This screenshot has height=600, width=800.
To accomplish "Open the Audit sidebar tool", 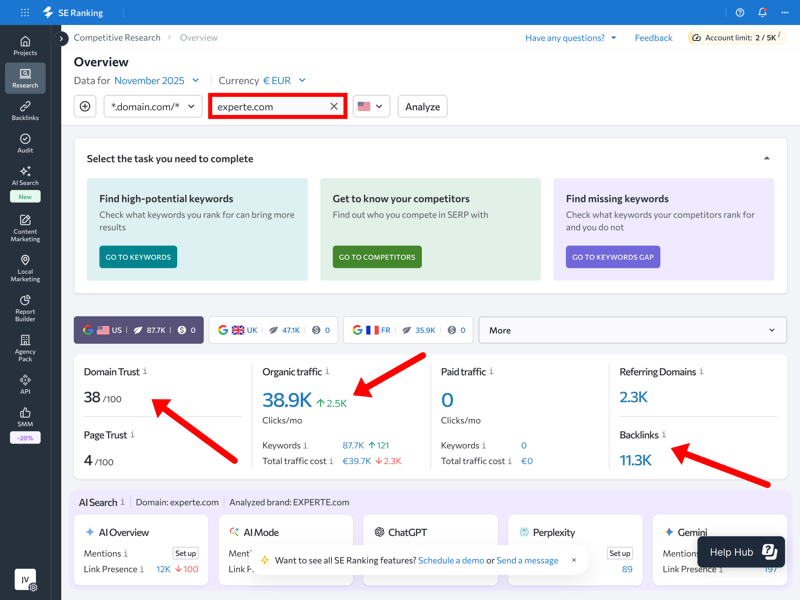I will tap(25, 143).
